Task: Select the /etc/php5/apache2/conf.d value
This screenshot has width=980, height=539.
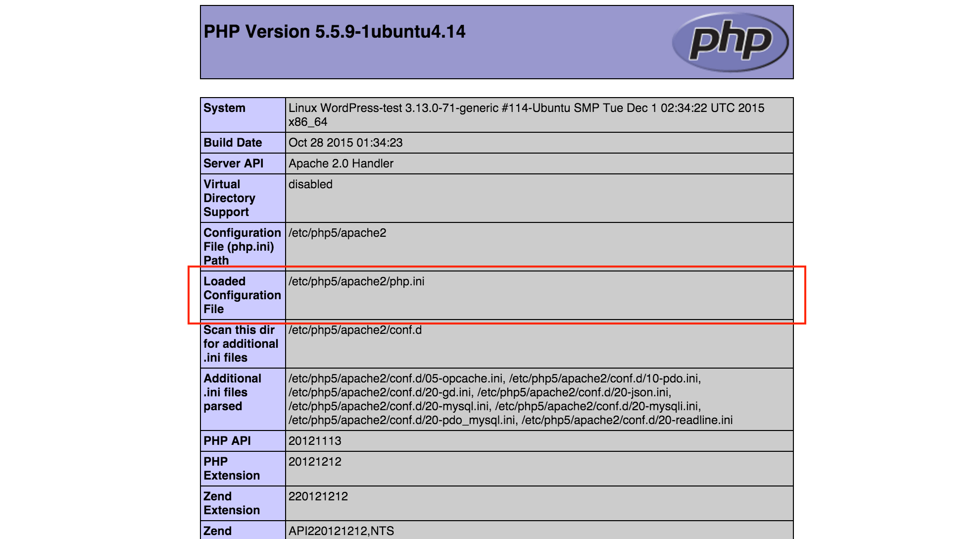Action: point(355,330)
